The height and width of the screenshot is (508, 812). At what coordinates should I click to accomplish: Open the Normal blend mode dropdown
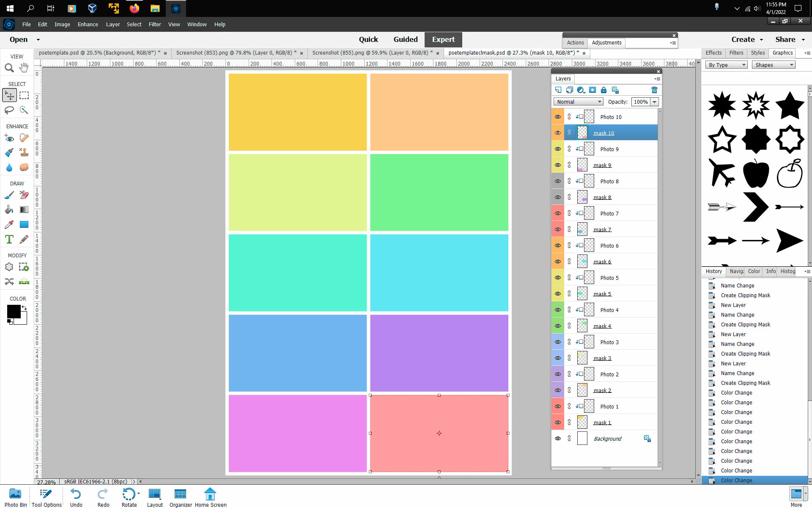tap(578, 102)
